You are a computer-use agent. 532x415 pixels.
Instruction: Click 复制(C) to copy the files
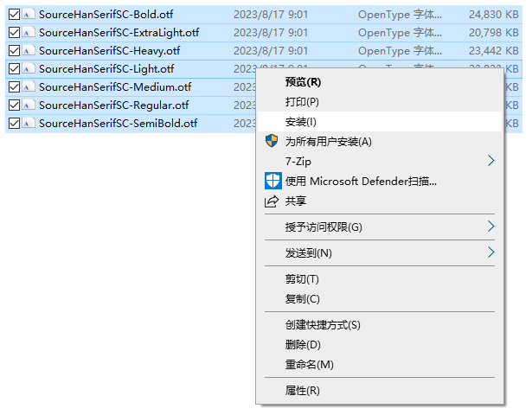302,299
